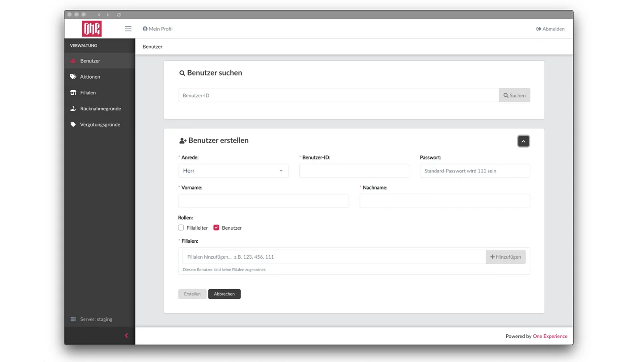Uncheck the Benutzer role checkbox

click(x=216, y=227)
